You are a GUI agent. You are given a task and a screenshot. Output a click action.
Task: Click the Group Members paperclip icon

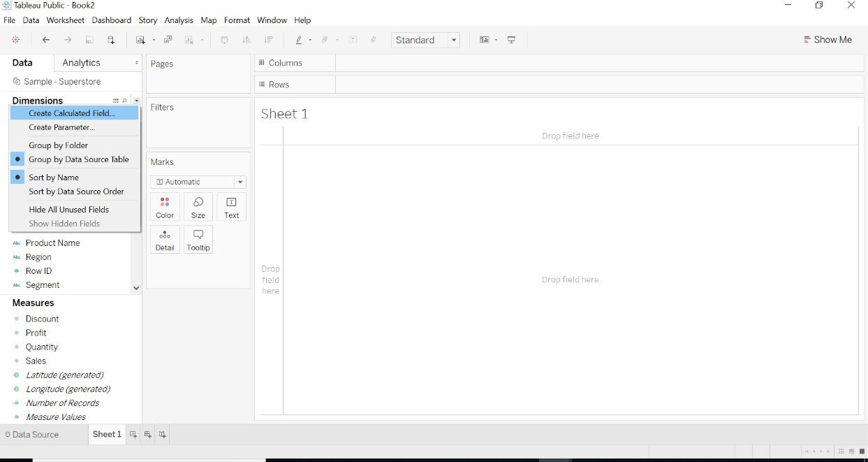[x=325, y=40]
